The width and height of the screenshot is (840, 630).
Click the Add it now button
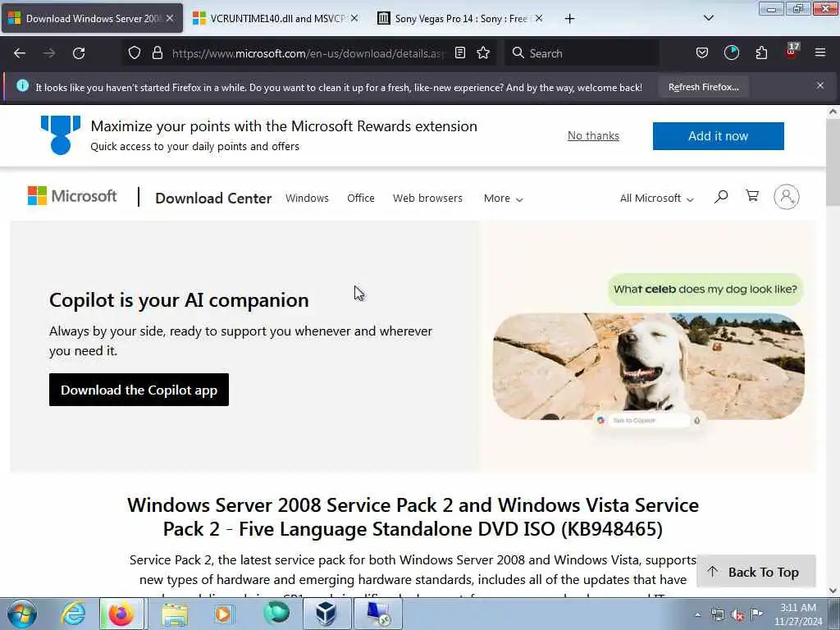pyautogui.click(x=718, y=136)
